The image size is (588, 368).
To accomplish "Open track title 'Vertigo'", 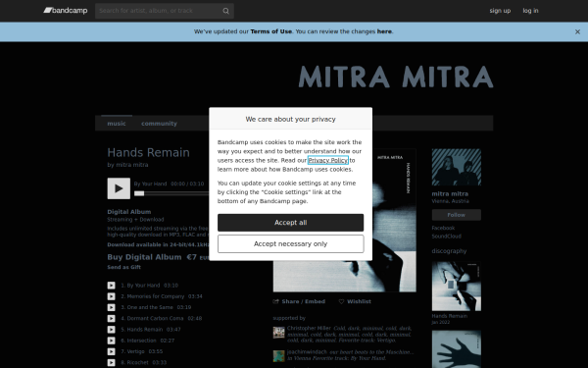I will coord(136,351).
